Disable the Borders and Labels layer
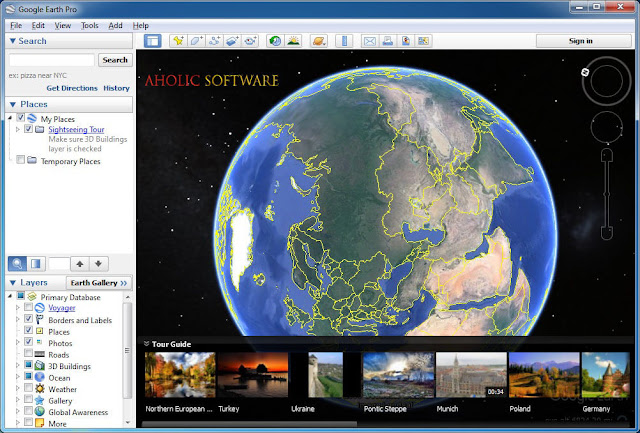The image size is (640, 433). pyautogui.click(x=28, y=318)
